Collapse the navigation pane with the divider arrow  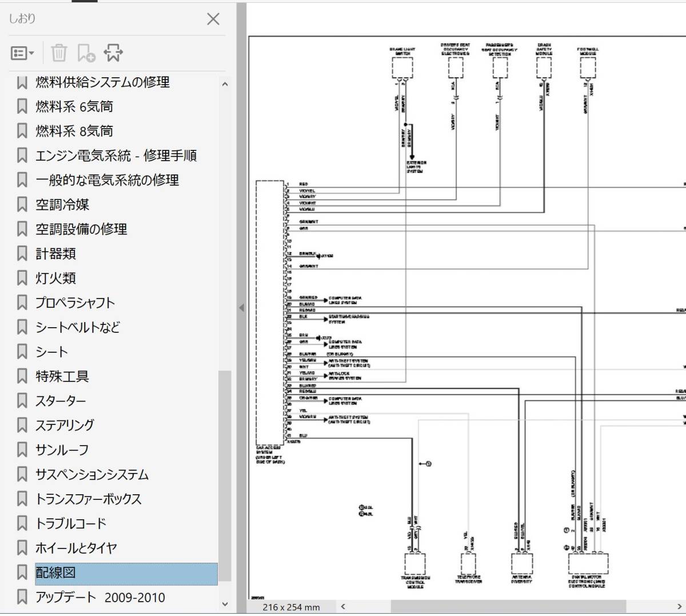pos(241,308)
